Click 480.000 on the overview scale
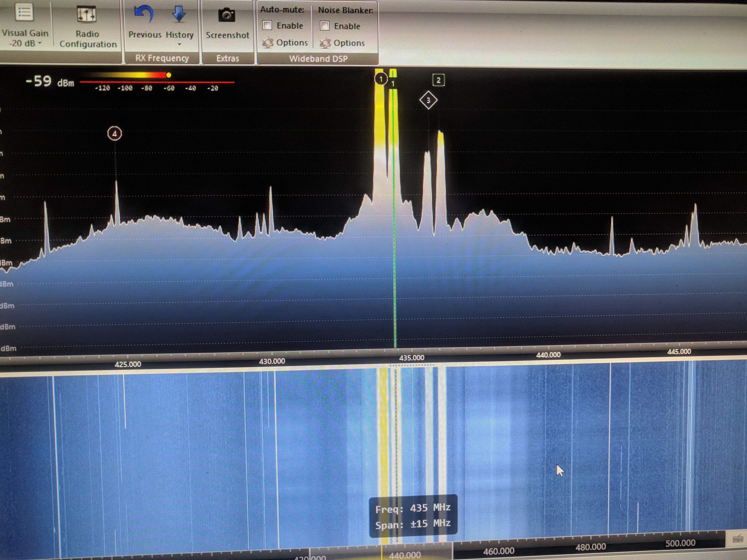747x560 pixels. pos(590,547)
